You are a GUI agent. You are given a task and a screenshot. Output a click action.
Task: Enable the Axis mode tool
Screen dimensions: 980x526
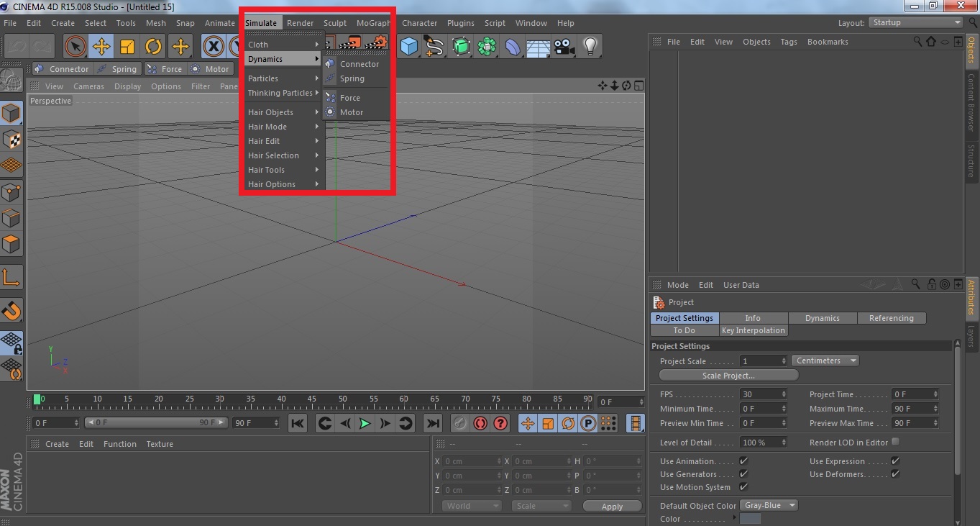(12, 278)
